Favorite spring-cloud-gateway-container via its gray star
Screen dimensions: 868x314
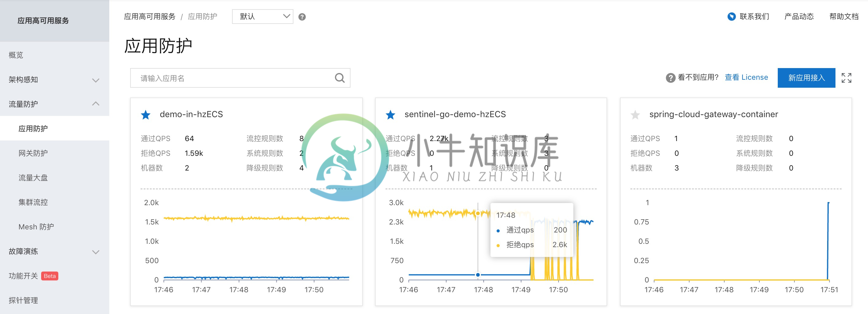pos(635,115)
